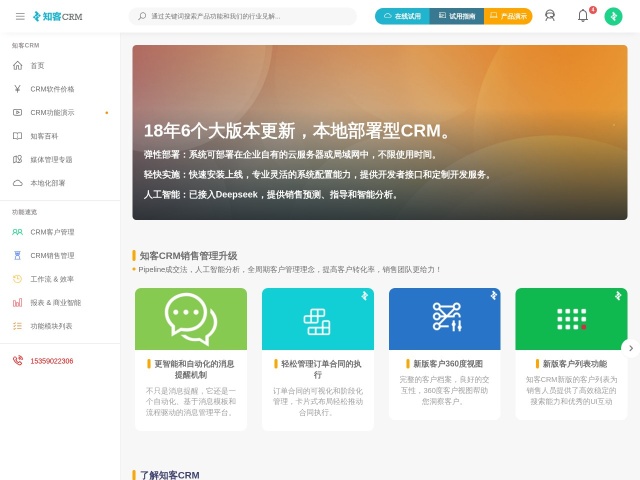Image resolution: width=640 pixels, height=480 pixels.
Task: Open the 产品演示 button
Action: pos(508,16)
